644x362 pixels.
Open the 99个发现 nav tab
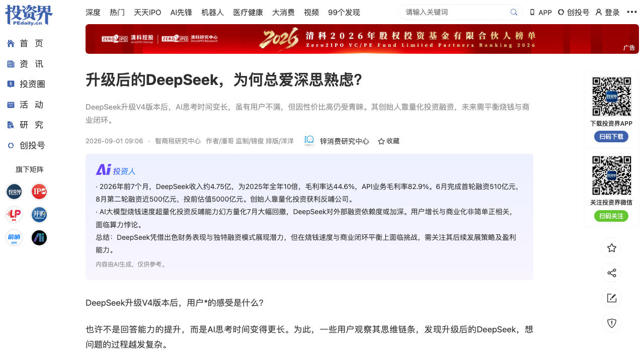[344, 13]
